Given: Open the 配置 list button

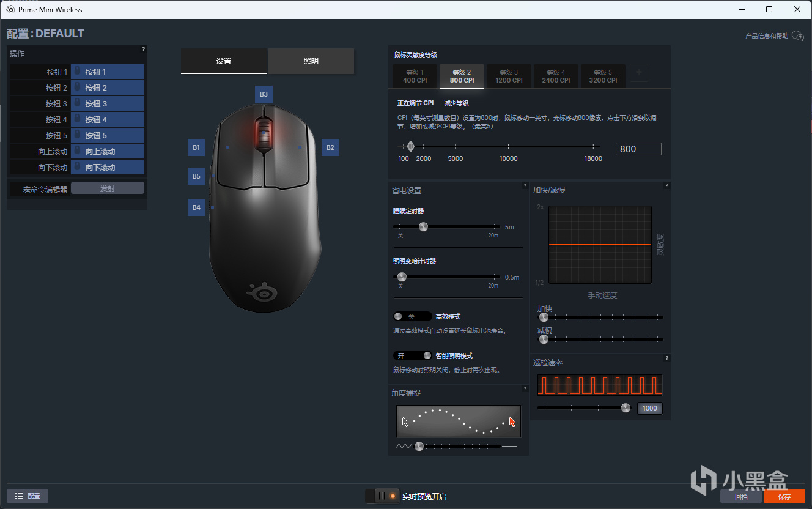Looking at the screenshot, I should coord(28,496).
